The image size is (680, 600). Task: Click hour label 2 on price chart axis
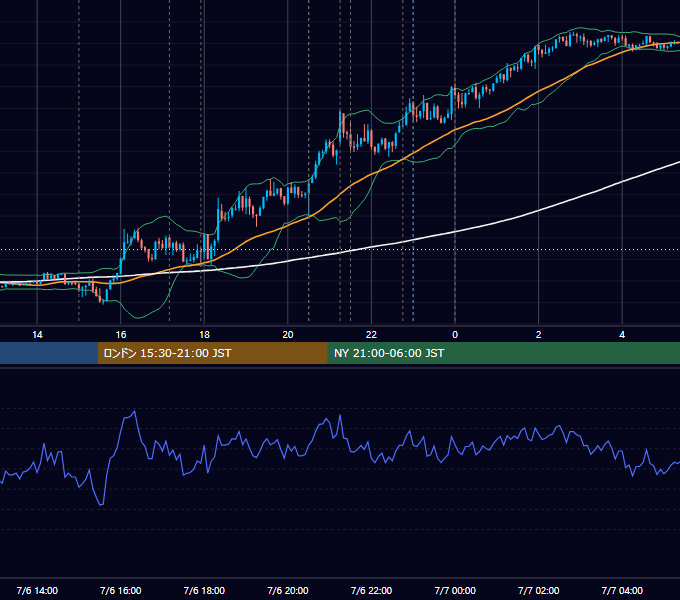[x=539, y=335]
